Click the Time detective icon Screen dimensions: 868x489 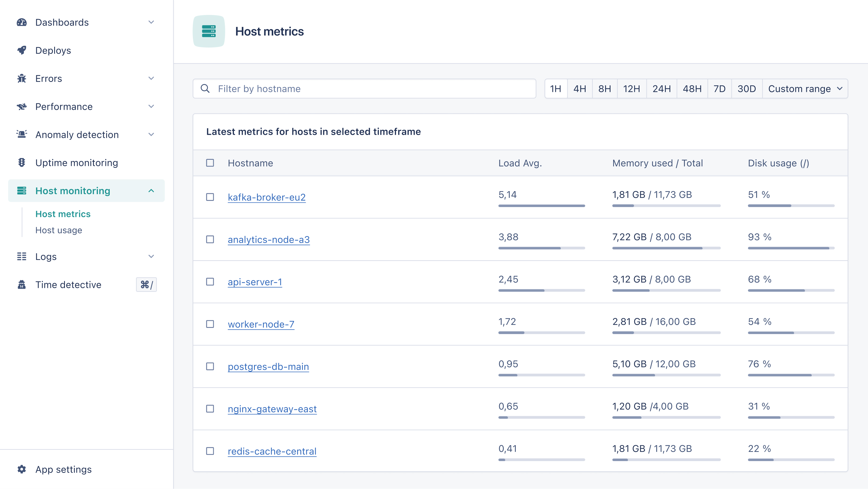pyautogui.click(x=21, y=285)
